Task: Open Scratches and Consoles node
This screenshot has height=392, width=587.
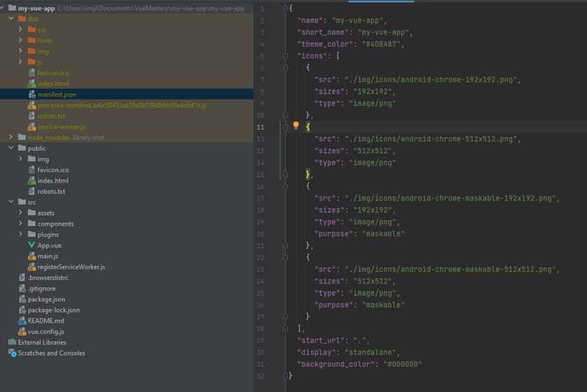Action: coord(51,353)
